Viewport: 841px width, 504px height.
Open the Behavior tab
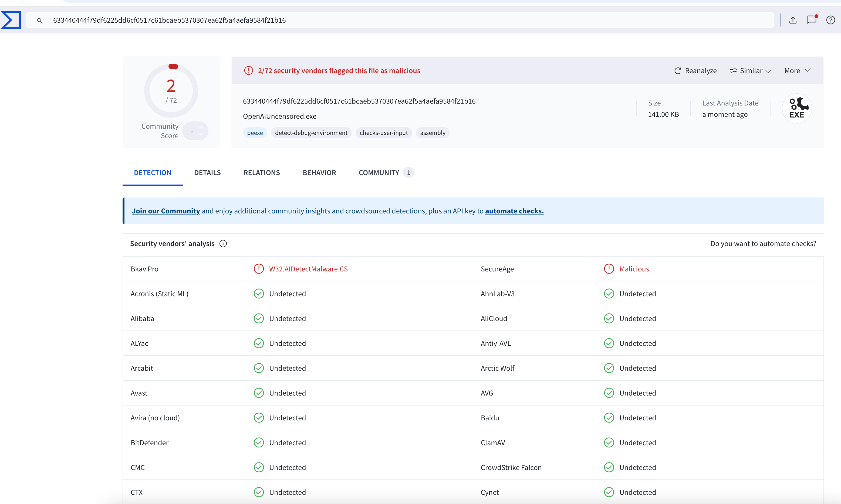click(319, 172)
